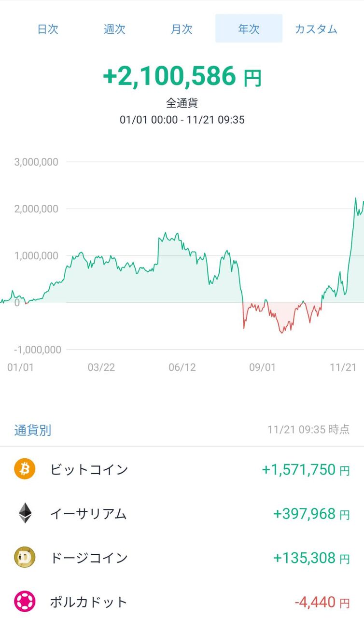The image size is (364, 618).
Task: Open the カスタム custom range tab
Action: 316,29
